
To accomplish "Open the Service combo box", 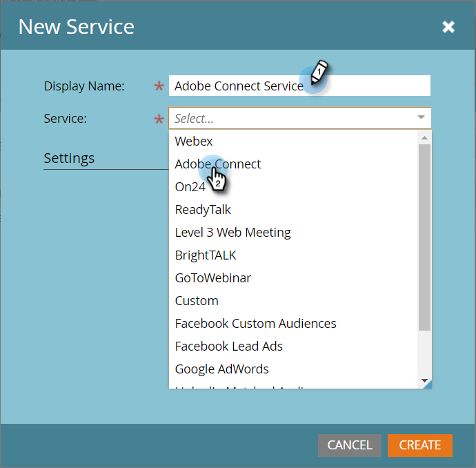I will (299, 118).
